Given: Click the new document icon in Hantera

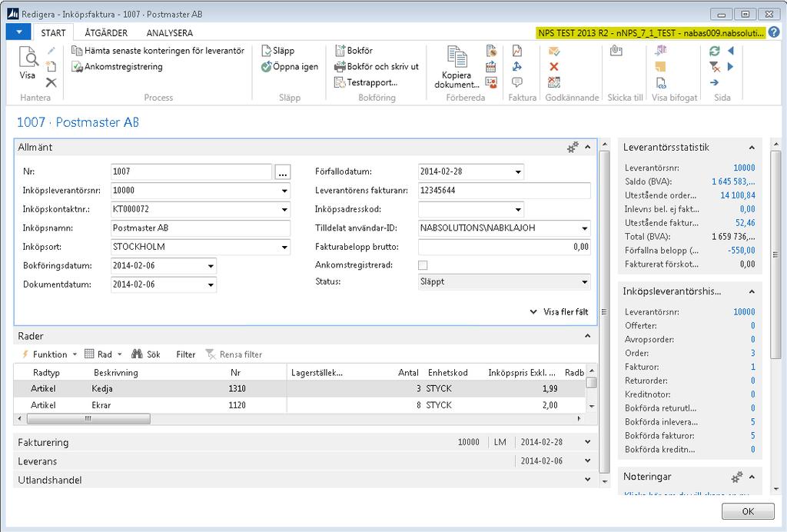Looking at the screenshot, I should tap(51, 66).
